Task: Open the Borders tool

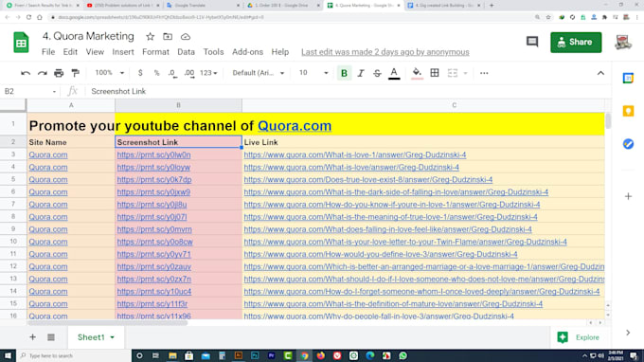Action: pos(435,73)
